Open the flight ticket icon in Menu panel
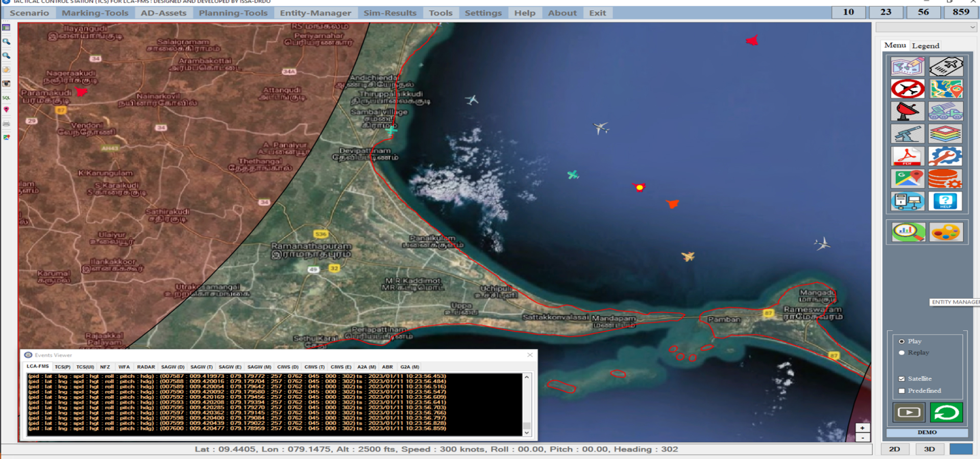 coord(946,66)
